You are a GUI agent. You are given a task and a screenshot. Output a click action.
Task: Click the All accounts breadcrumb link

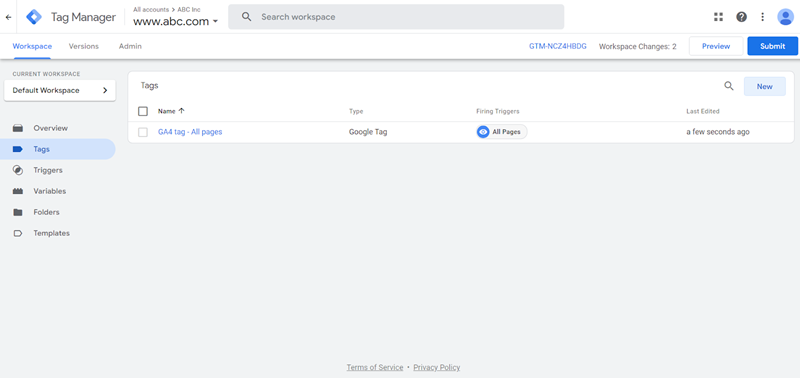(151, 9)
